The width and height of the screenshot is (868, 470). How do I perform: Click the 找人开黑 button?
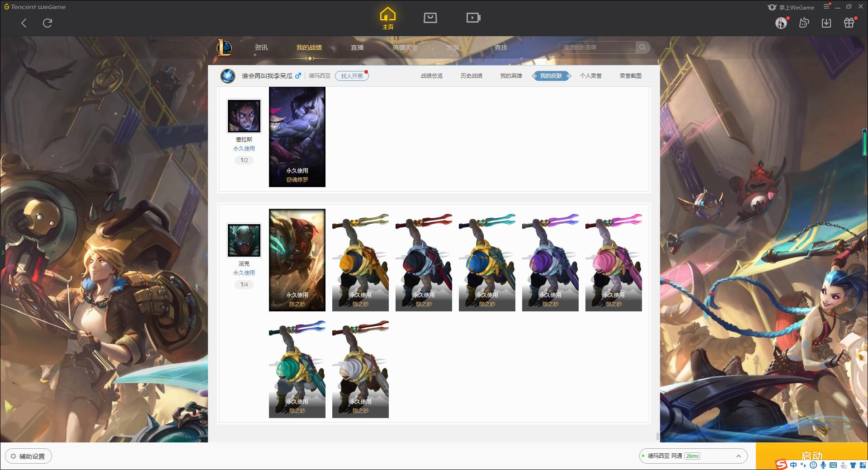(352, 76)
